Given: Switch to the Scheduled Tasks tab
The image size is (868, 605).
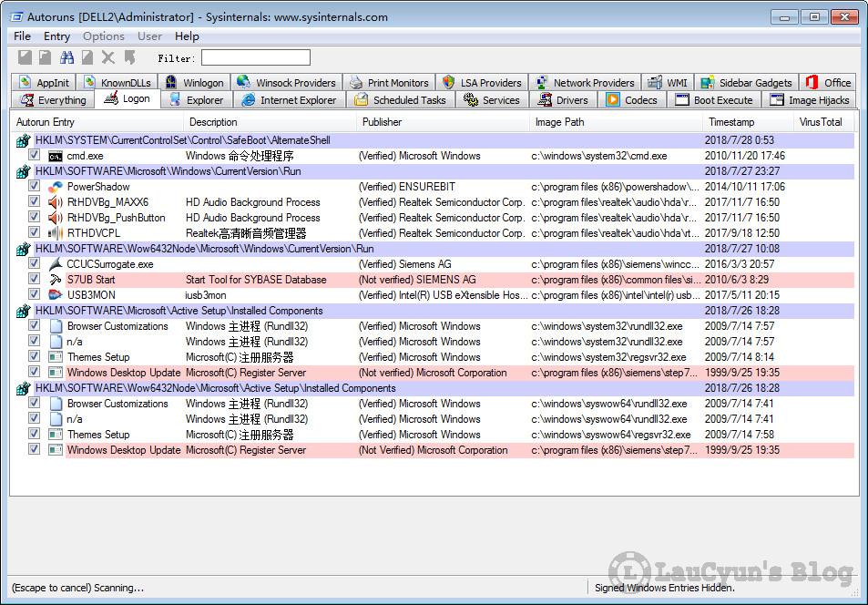Looking at the screenshot, I should 400,100.
